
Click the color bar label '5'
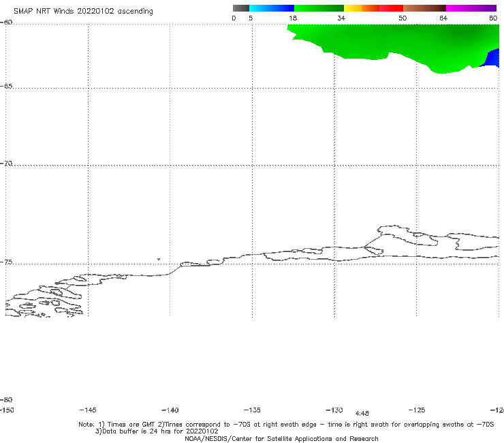pyautogui.click(x=251, y=18)
